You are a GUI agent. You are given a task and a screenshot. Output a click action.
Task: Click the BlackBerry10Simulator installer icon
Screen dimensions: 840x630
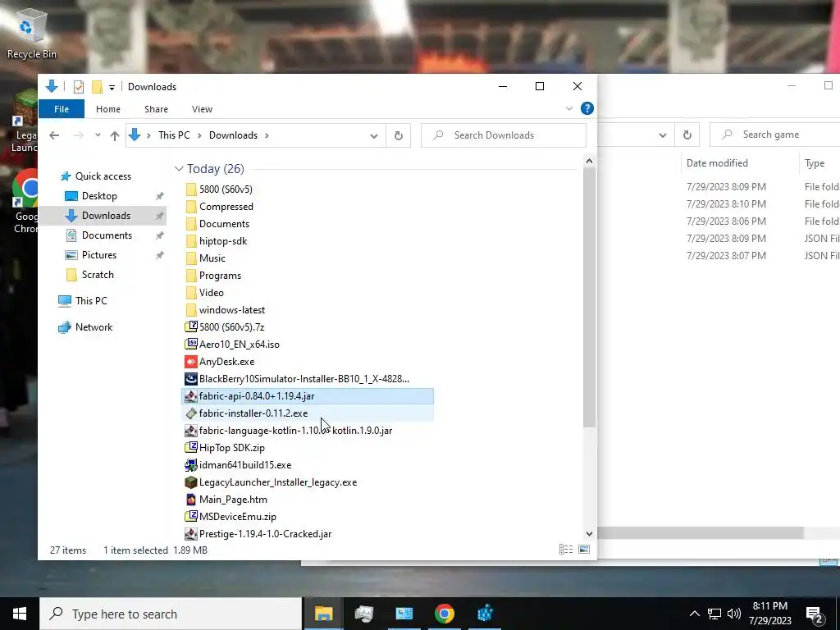[x=190, y=379]
